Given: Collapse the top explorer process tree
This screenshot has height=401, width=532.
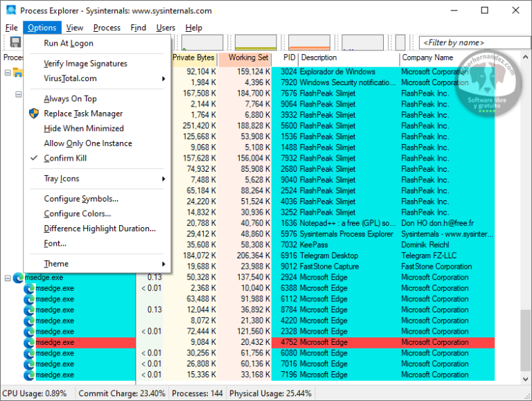Looking at the screenshot, I should tap(8, 72).
